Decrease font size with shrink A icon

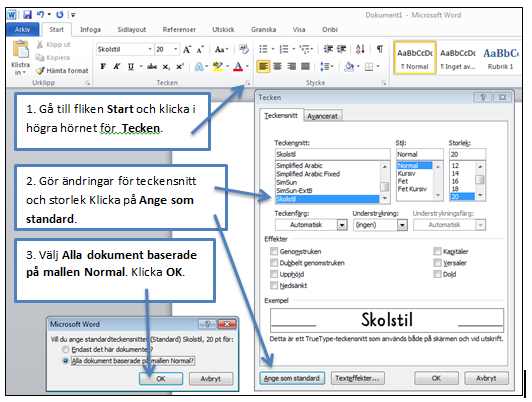200,50
